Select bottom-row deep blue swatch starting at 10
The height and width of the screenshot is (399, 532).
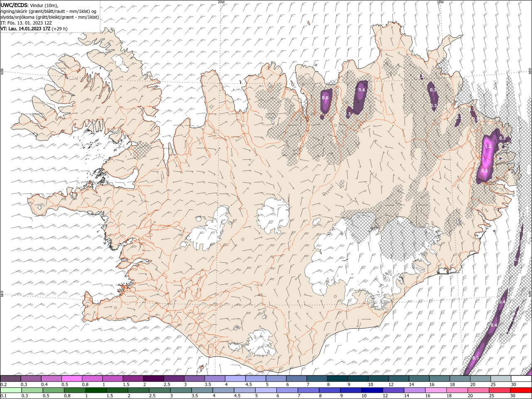coord(372,390)
